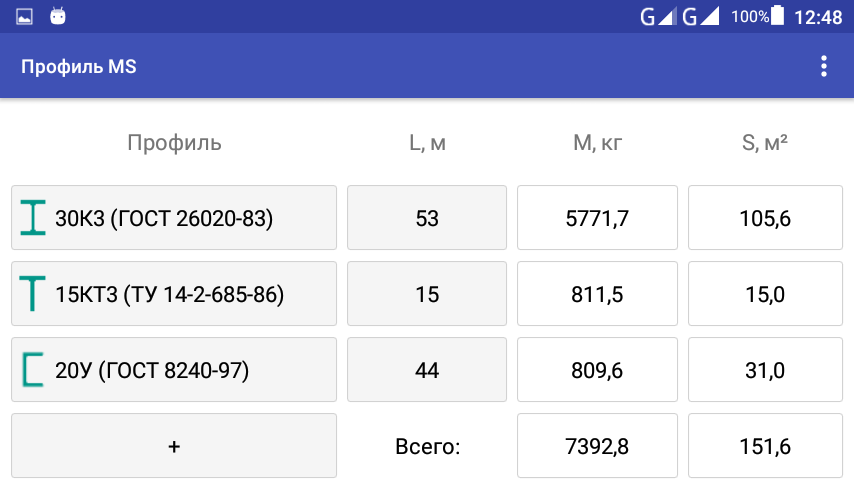Click the total area 151,6
Viewport: 854px width, 480px height.
coord(765,446)
